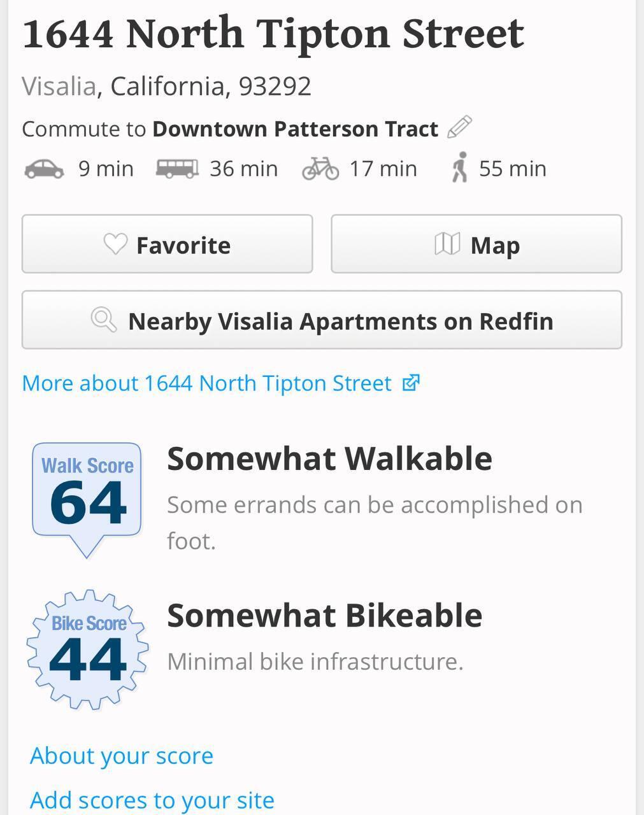This screenshot has height=815, width=644.
Task: Click the magnifying glass search icon
Action: coord(103,320)
